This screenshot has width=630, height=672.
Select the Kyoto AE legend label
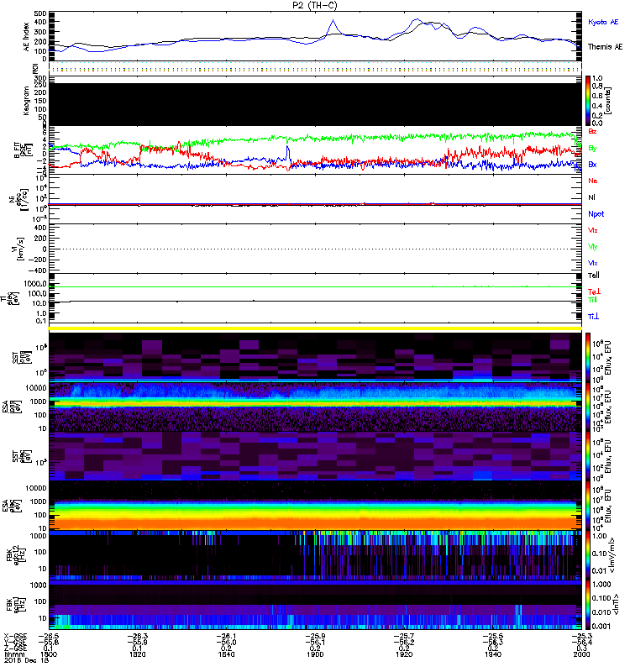point(603,22)
